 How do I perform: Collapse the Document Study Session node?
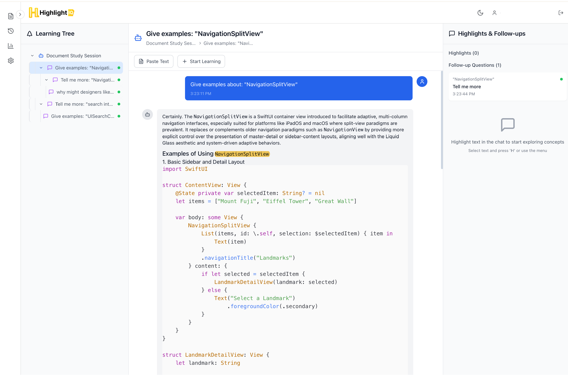pos(32,55)
